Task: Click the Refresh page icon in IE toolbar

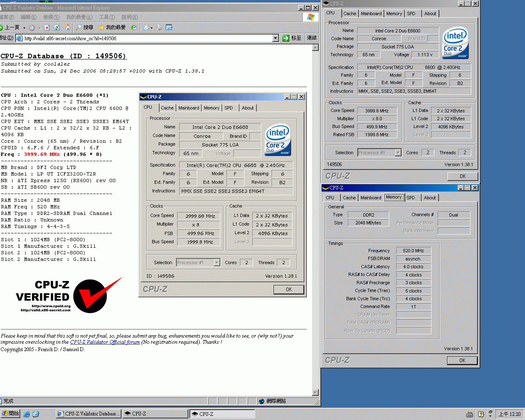Action: (57, 27)
